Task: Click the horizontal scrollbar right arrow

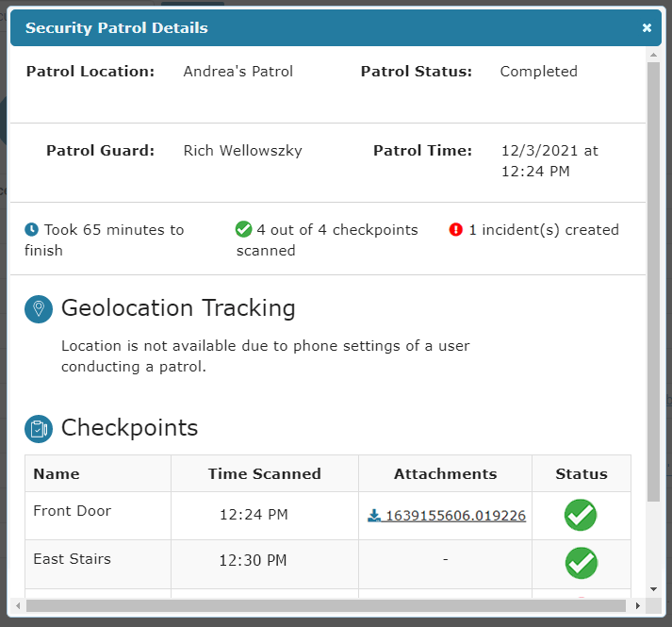Action: (639, 605)
